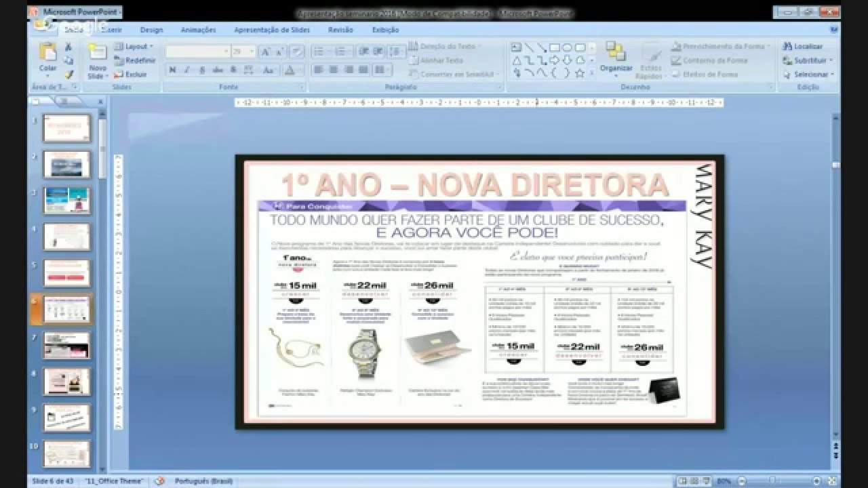Click the text shadow icon

tap(233, 70)
